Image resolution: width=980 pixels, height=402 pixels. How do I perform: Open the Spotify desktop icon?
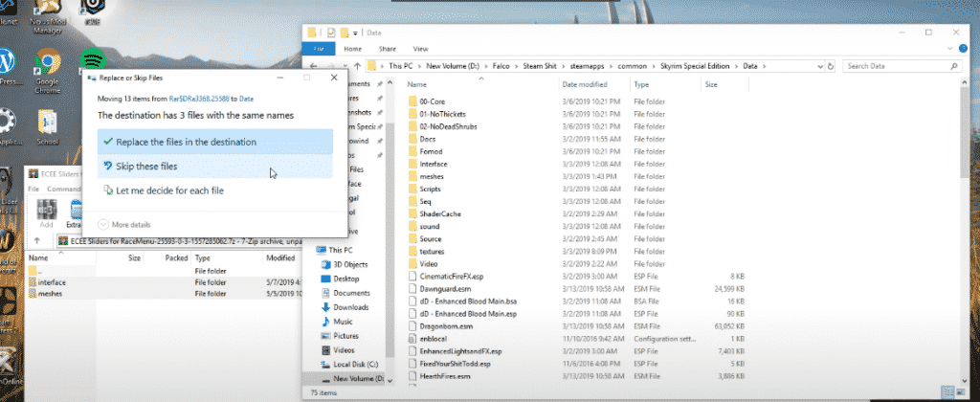coord(93,60)
